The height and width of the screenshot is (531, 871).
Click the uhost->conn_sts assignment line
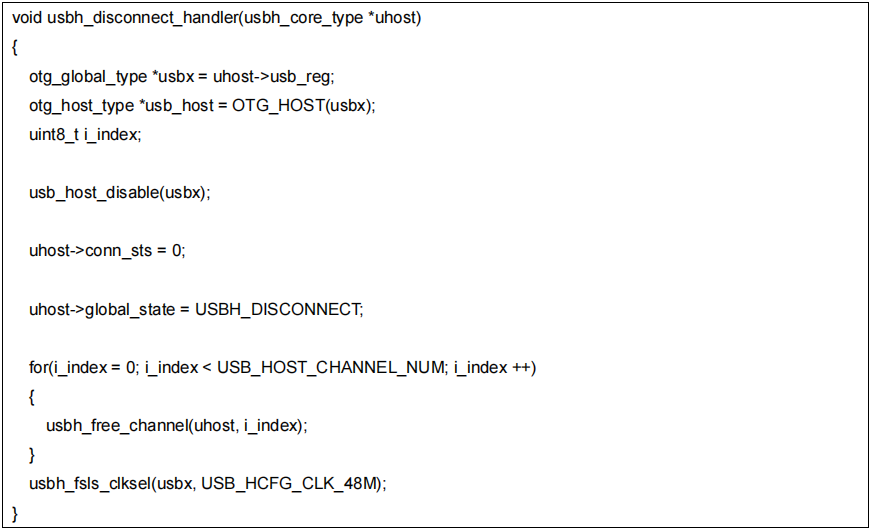point(107,250)
